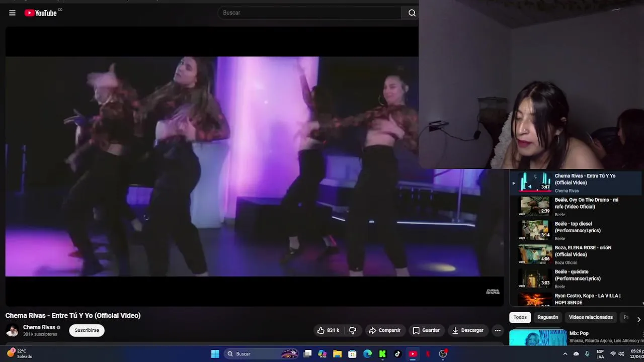644x362 pixels.
Task: Click the magnifier search button
Action: click(x=412, y=13)
